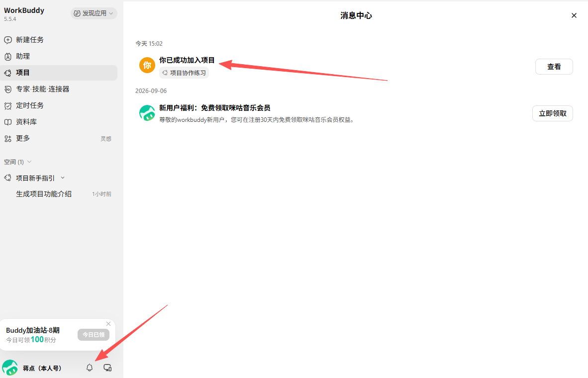Image resolution: width=588 pixels, height=378 pixels.
Task: Open the notification bell icon
Action: click(89, 368)
